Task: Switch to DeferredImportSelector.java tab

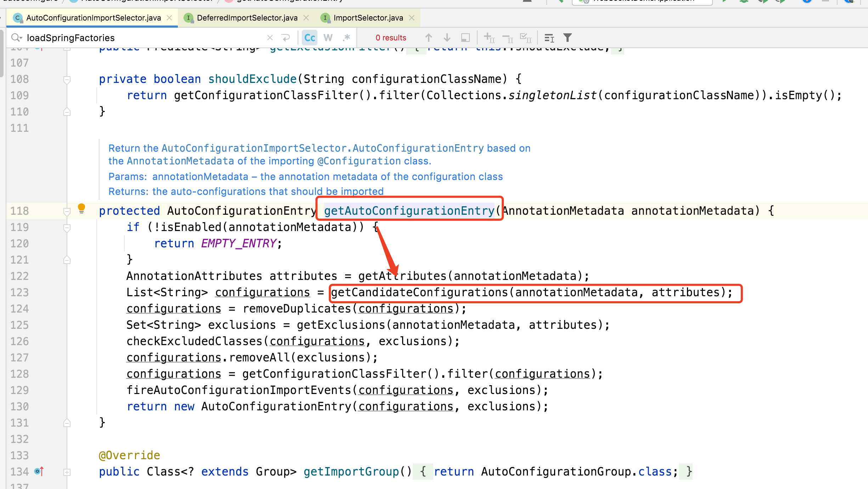Action: point(247,18)
